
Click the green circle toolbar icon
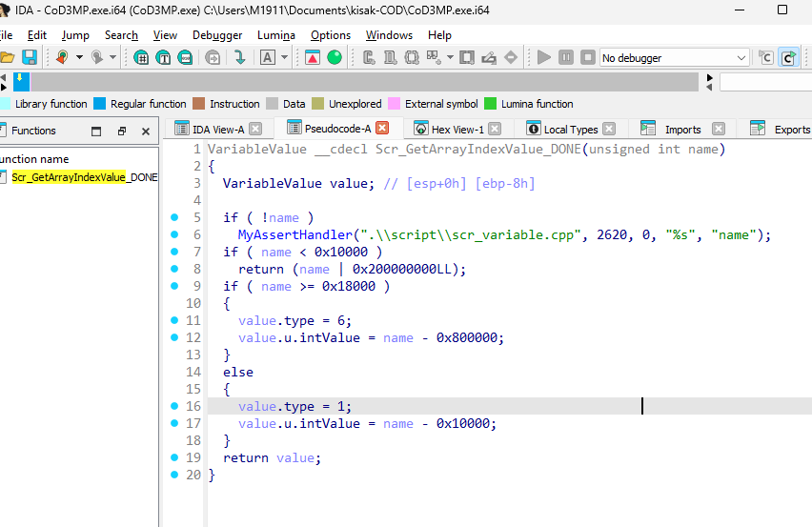pos(335,57)
